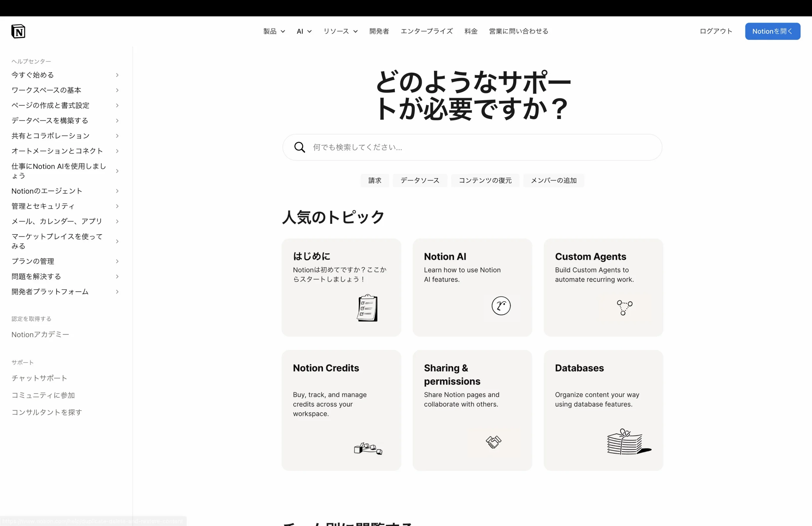Click the Notion AI face icon
This screenshot has width=812, height=526.
(x=501, y=306)
